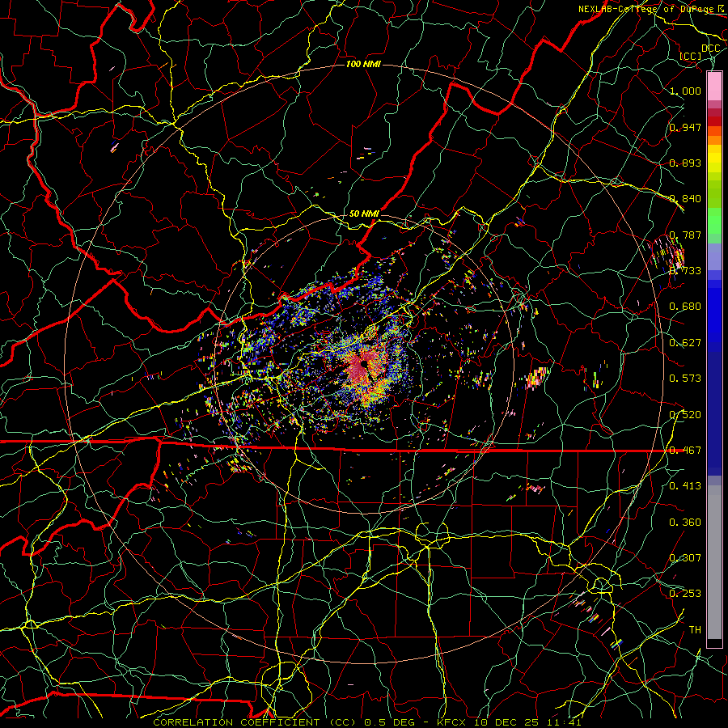Click the 0.893 scale value
Screen dimensions: 728x728
(x=685, y=163)
